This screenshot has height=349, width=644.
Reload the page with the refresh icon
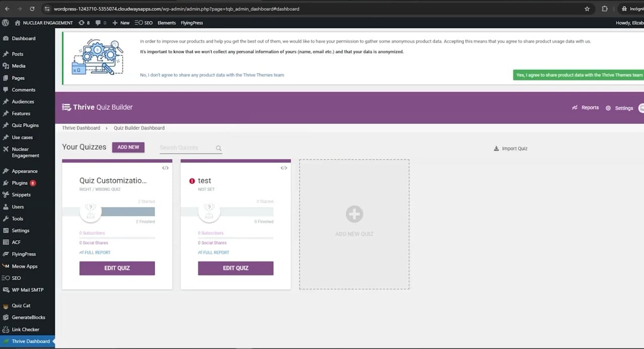(32, 9)
